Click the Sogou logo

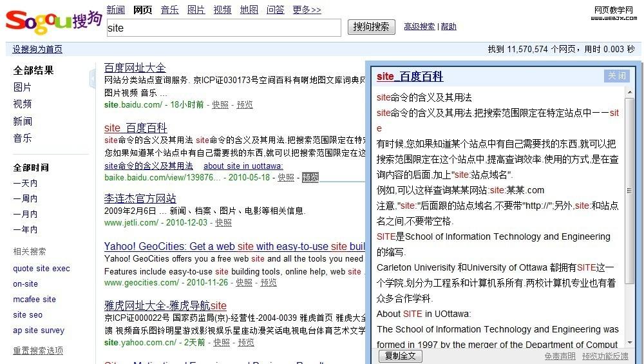tap(53, 21)
